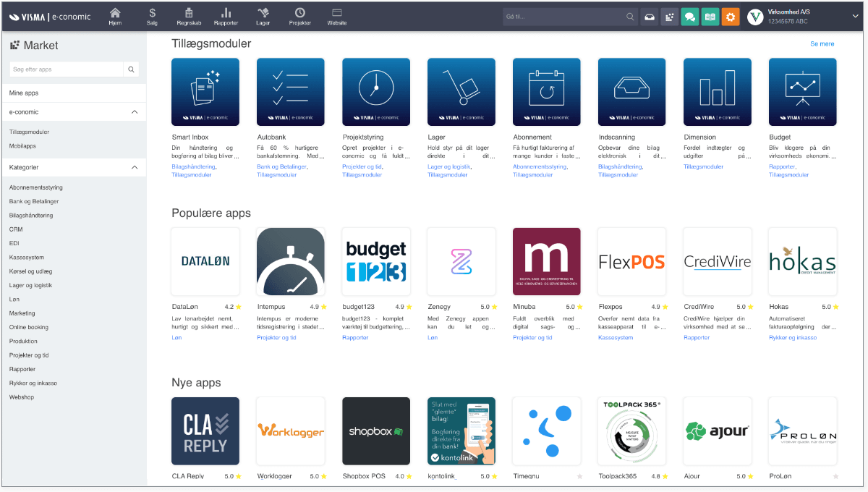
Task: Open the DataLøn app logo
Action: coord(205,262)
